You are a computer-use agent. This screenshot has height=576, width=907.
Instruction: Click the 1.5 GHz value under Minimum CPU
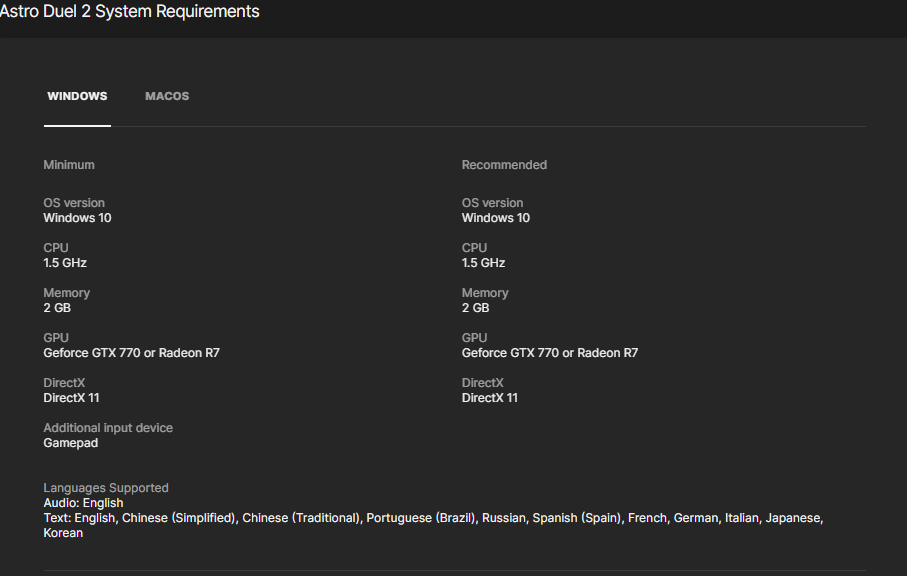65,263
